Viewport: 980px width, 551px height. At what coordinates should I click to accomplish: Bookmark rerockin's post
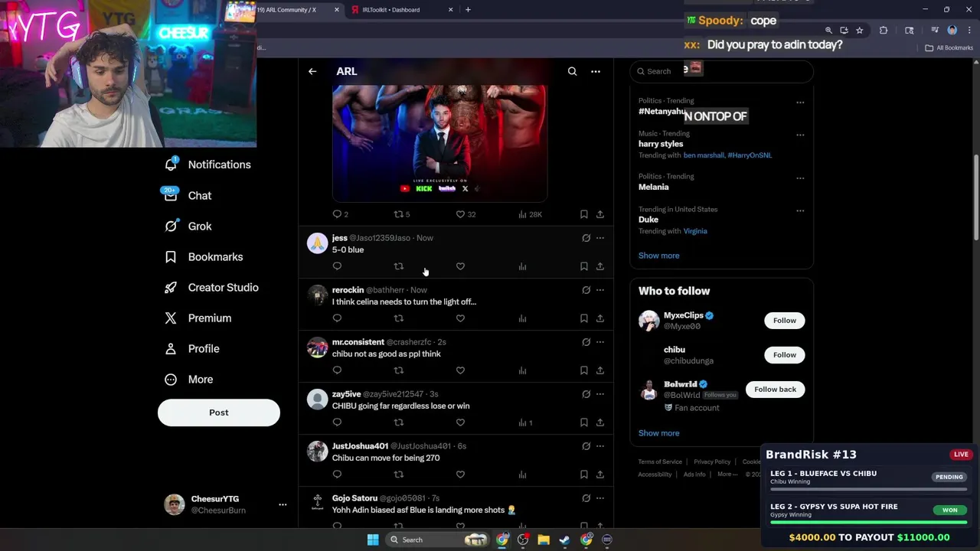pyautogui.click(x=583, y=318)
